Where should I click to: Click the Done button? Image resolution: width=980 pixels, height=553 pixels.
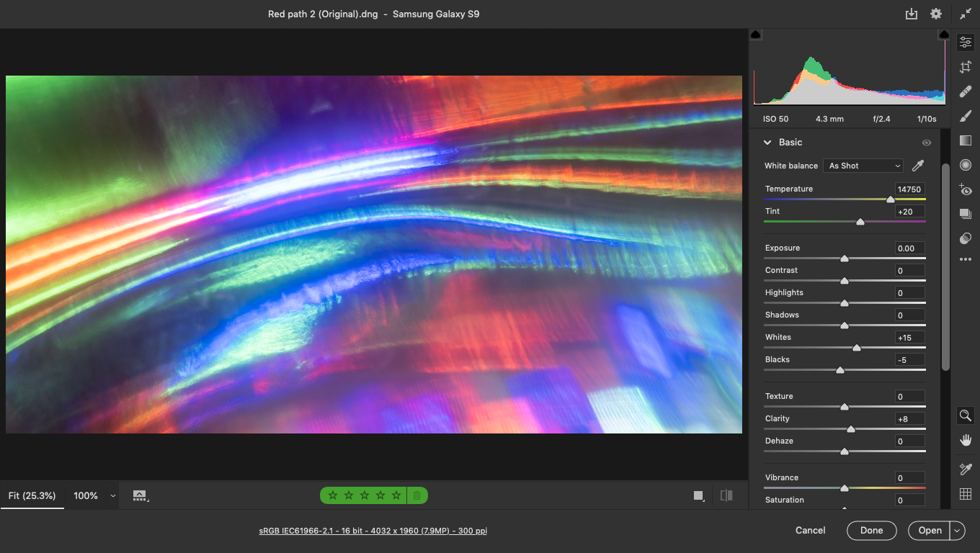click(x=871, y=531)
